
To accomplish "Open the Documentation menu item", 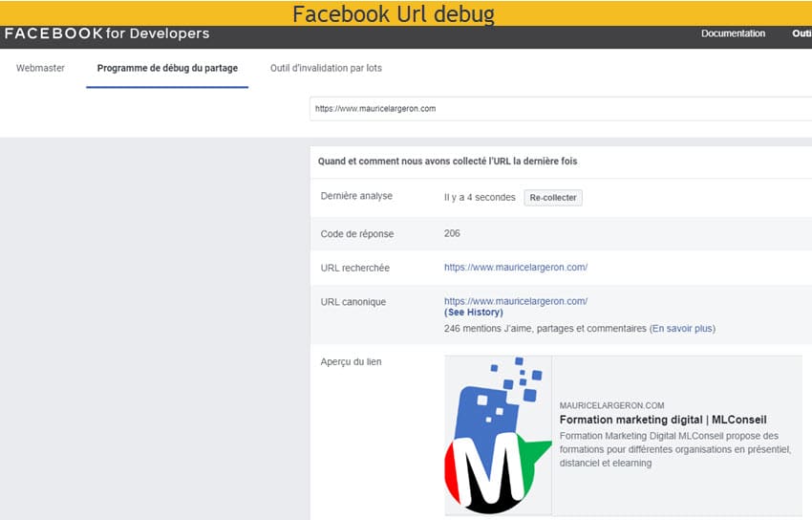I will [733, 33].
